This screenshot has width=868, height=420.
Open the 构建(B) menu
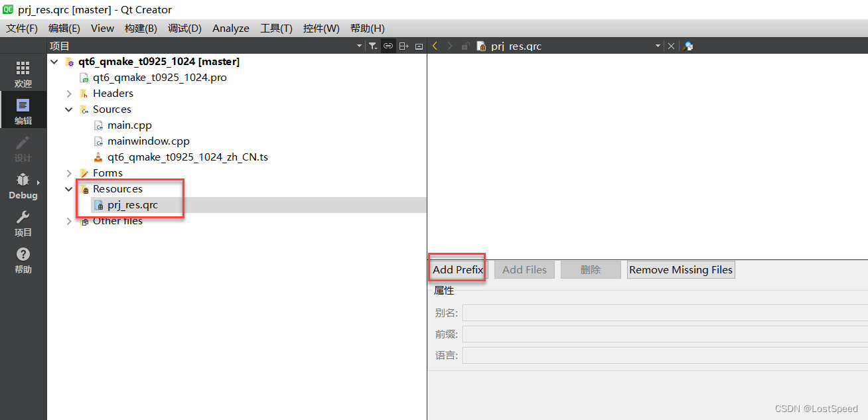(141, 28)
